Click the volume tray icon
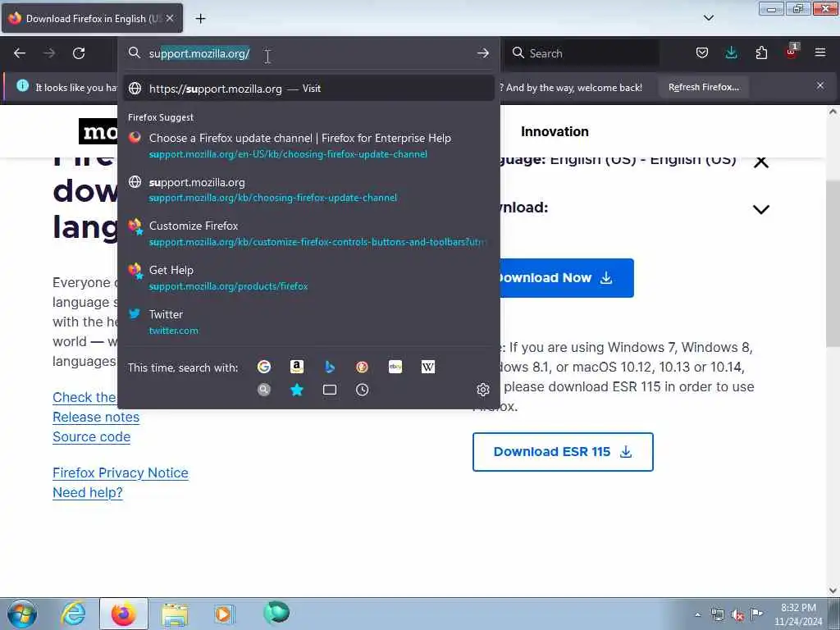Image resolution: width=840 pixels, height=630 pixels. coord(737,615)
